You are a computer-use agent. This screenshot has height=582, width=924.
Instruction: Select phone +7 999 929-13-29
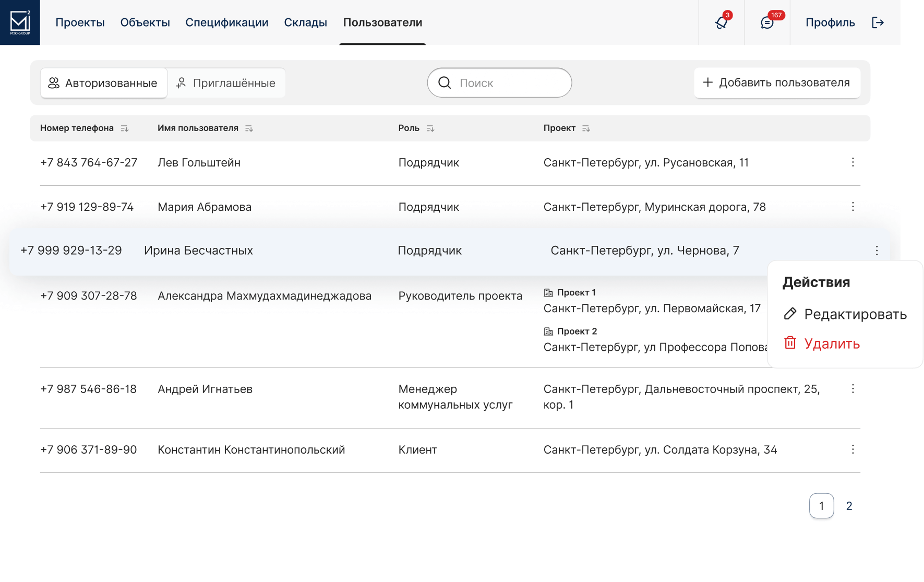tap(71, 251)
